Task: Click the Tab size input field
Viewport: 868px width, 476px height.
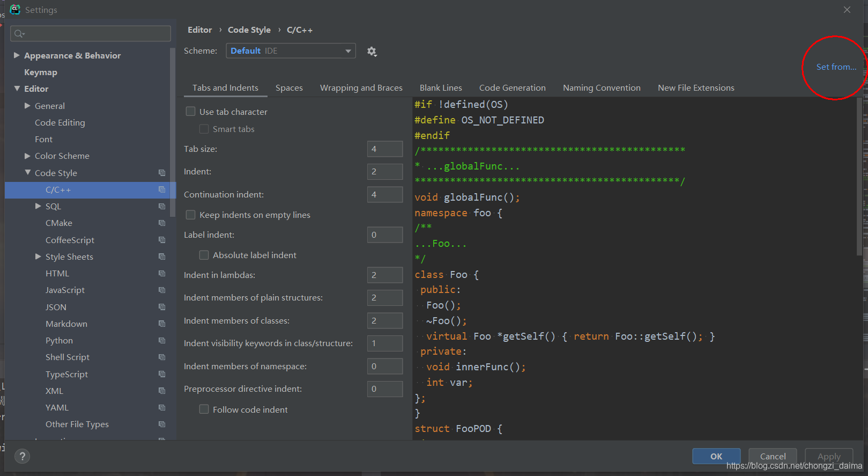Action: pos(385,149)
